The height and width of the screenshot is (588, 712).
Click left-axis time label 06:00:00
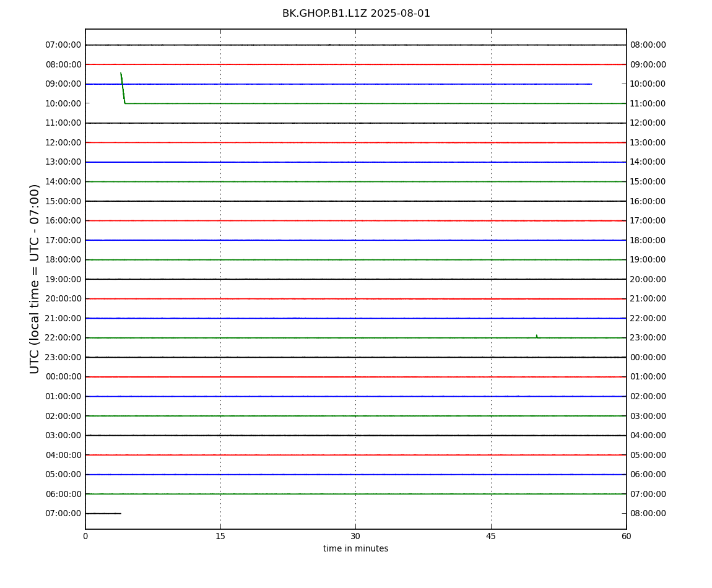click(64, 494)
